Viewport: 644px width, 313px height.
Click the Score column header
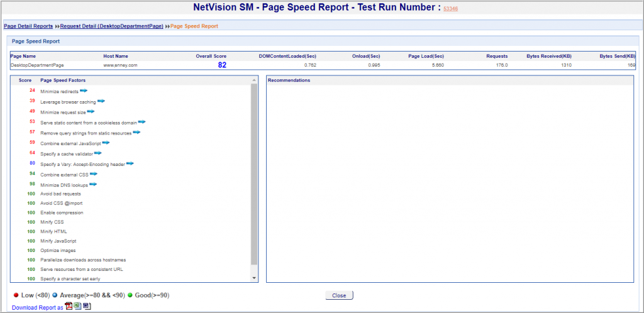[x=25, y=80]
